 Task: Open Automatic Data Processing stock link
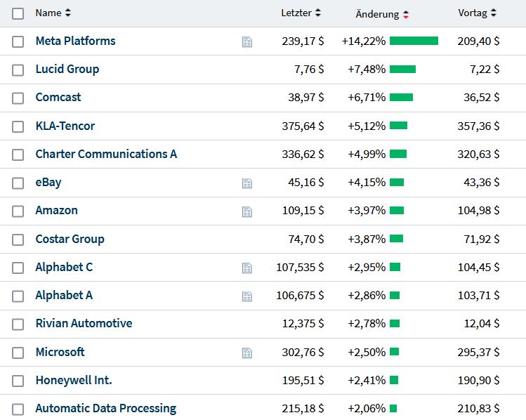[105, 408]
